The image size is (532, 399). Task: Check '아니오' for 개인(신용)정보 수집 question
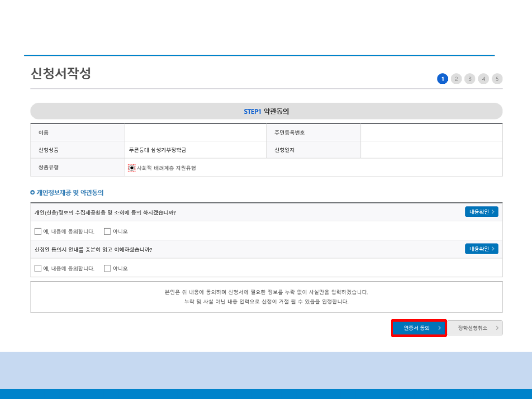pos(107,232)
